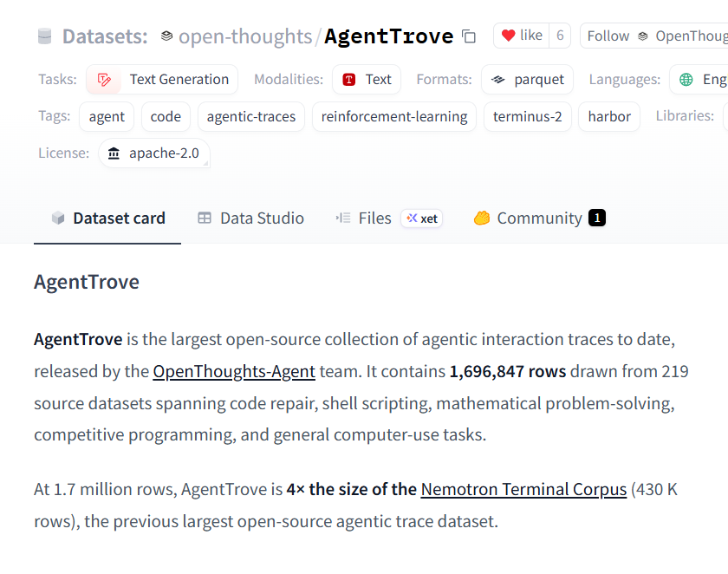The height and width of the screenshot is (574, 728).
Task: Click the globe language icon
Action: coord(686,80)
